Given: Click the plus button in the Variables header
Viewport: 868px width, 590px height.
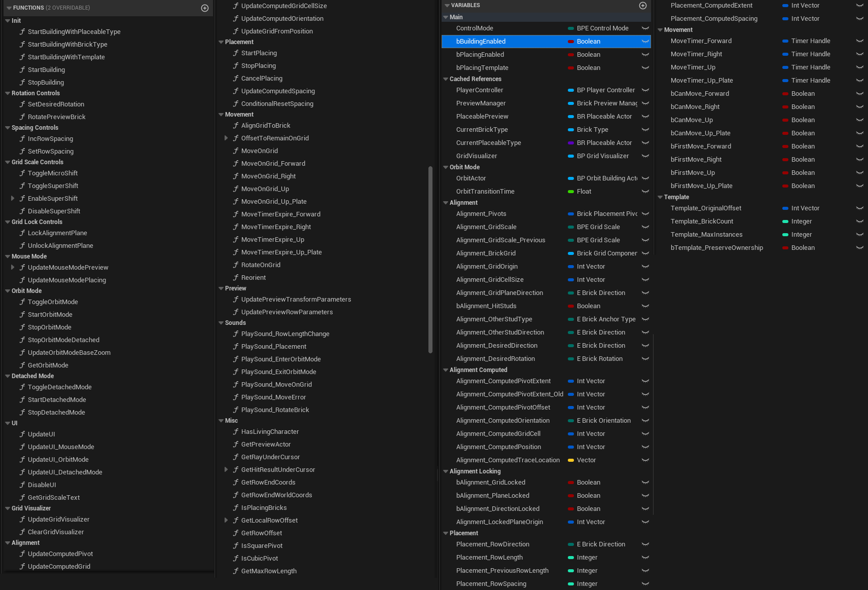Looking at the screenshot, I should click(643, 5).
